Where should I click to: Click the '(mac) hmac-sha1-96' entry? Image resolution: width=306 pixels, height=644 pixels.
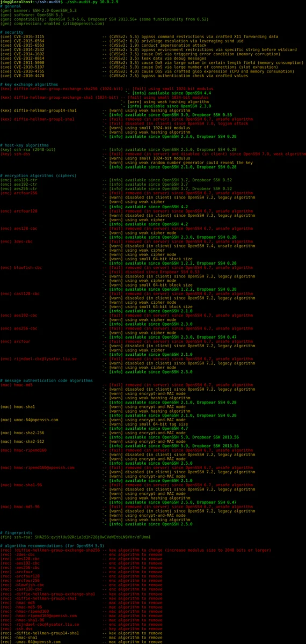click(21, 485)
